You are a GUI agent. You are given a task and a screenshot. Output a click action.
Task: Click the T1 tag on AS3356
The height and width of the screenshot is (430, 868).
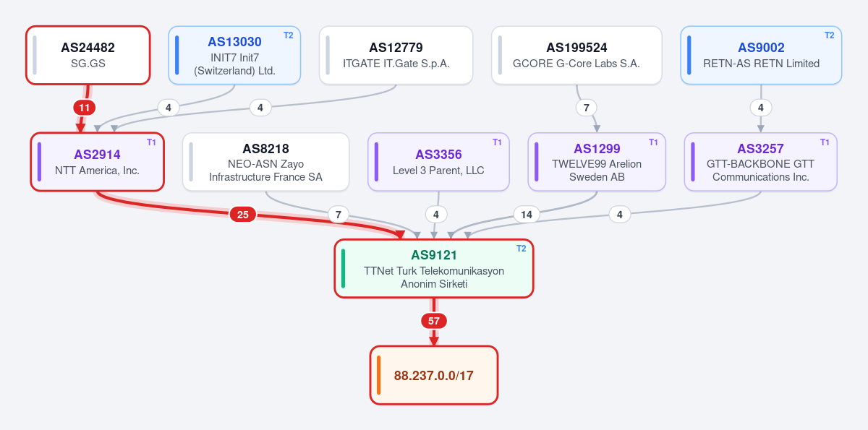(x=497, y=142)
